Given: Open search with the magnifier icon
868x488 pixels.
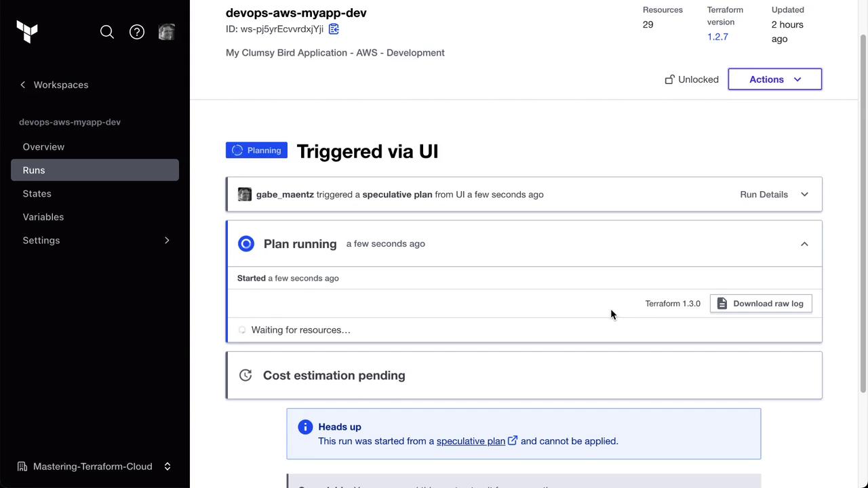Looking at the screenshot, I should [x=107, y=32].
